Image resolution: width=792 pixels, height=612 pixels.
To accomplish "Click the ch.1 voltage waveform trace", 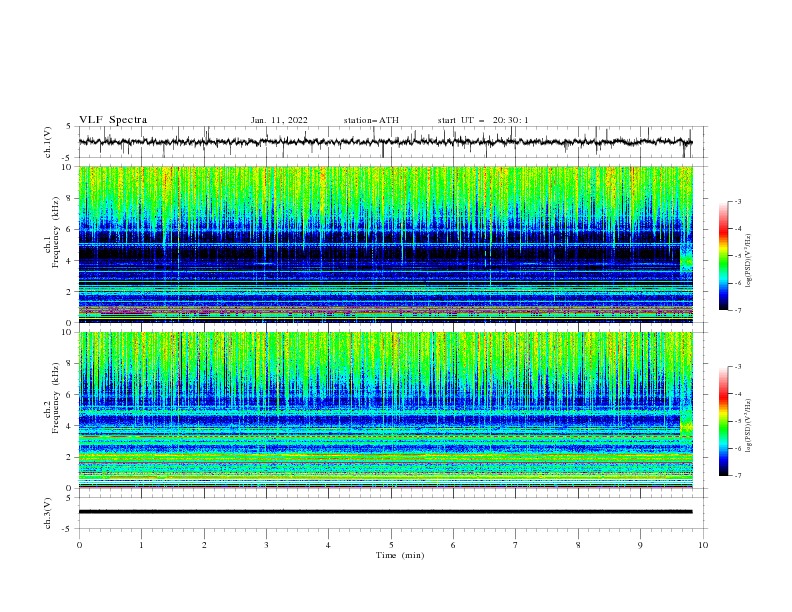I will (385, 142).
